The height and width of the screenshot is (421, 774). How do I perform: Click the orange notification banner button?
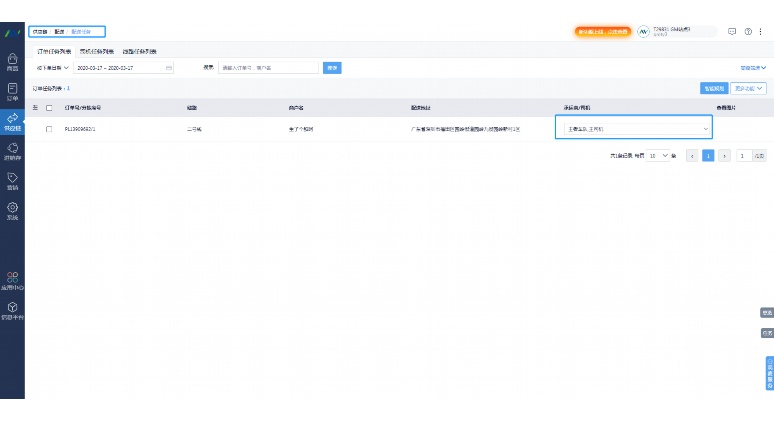click(603, 32)
